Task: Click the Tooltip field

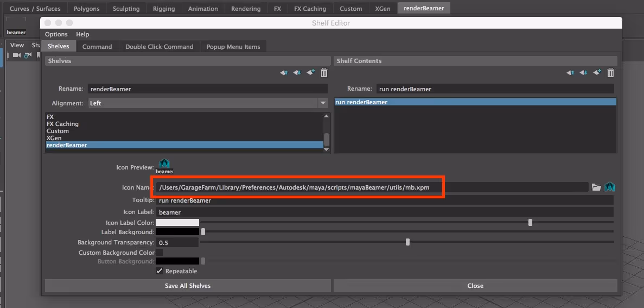Action: (385, 200)
